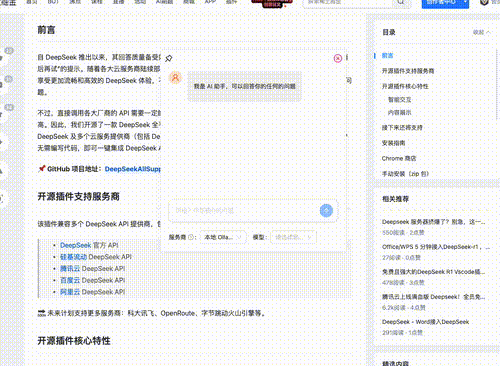The image size is (500, 366).
Task: Click the 前言 article heading
Action: pos(46,30)
